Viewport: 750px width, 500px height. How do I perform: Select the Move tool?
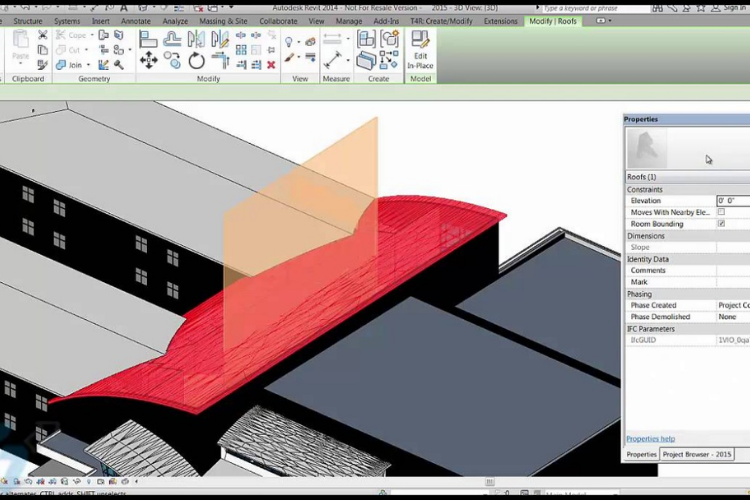click(x=148, y=61)
